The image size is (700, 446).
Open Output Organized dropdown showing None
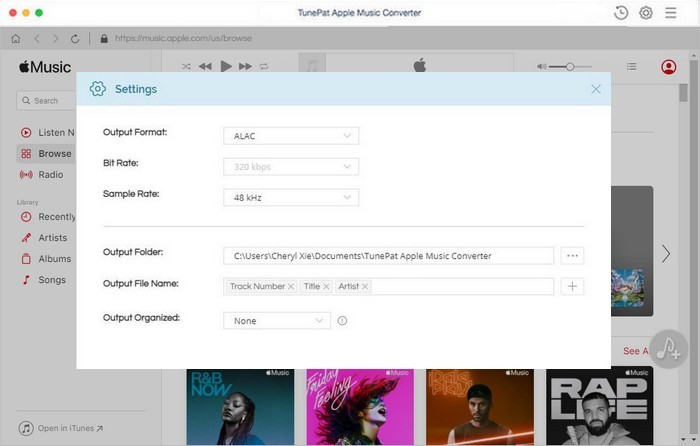[277, 321]
